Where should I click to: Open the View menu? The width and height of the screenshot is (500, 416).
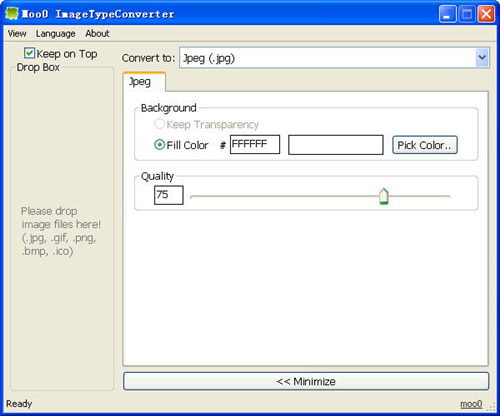(x=17, y=33)
